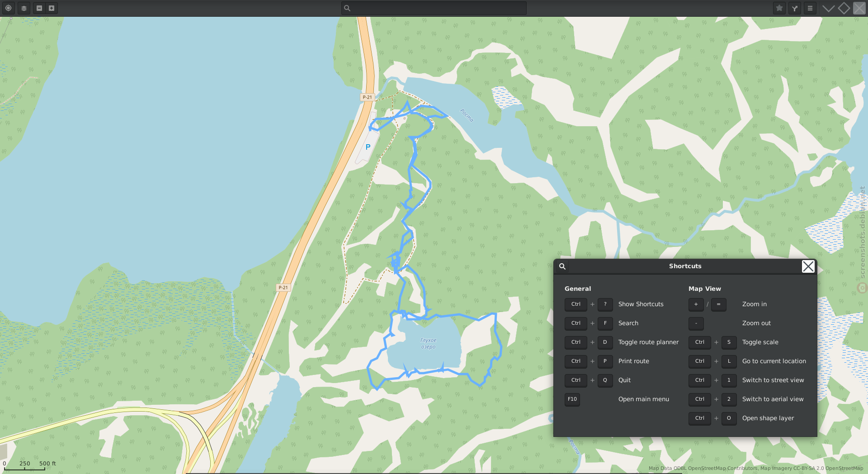Focus the header search entry field
Image resolution: width=868 pixels, height=474 pixels.
tap(434, 8)
